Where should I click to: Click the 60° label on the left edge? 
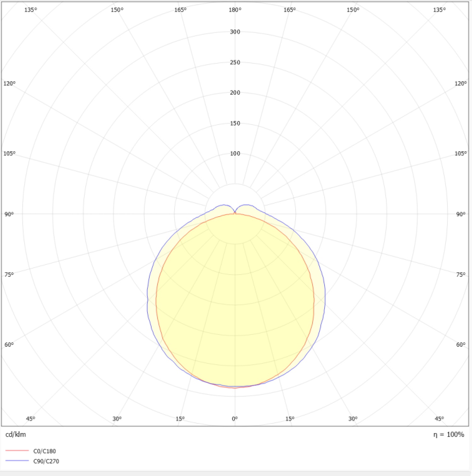[x=9, y=345]
